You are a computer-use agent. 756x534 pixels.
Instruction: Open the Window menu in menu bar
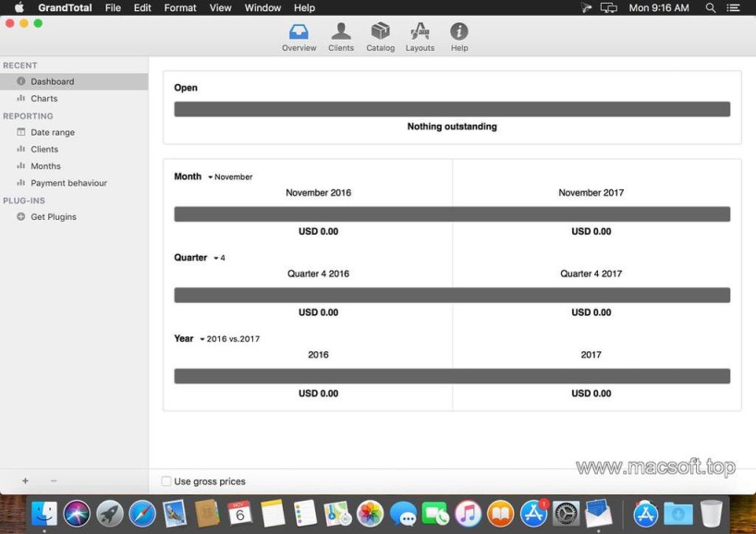coord(262,7)
